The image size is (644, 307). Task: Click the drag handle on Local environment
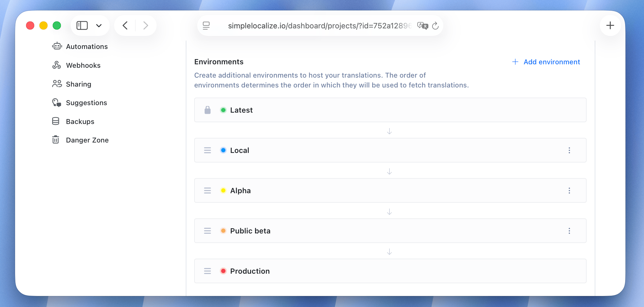click(x=207, y=150)
